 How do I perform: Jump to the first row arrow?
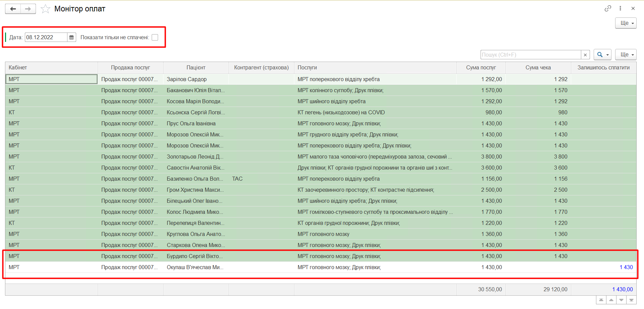coord(601,300)
